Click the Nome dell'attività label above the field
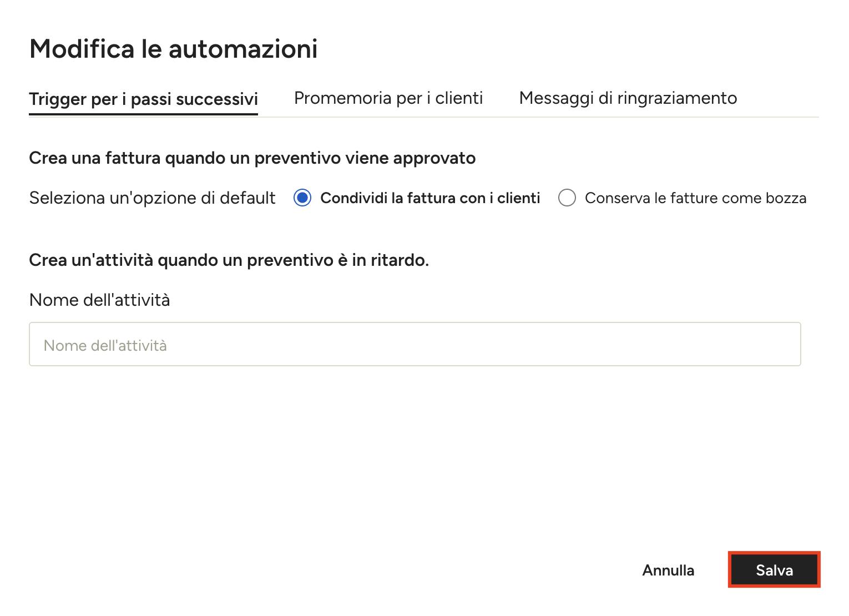This screenshot has width=849, height=616. click(100, 300)
